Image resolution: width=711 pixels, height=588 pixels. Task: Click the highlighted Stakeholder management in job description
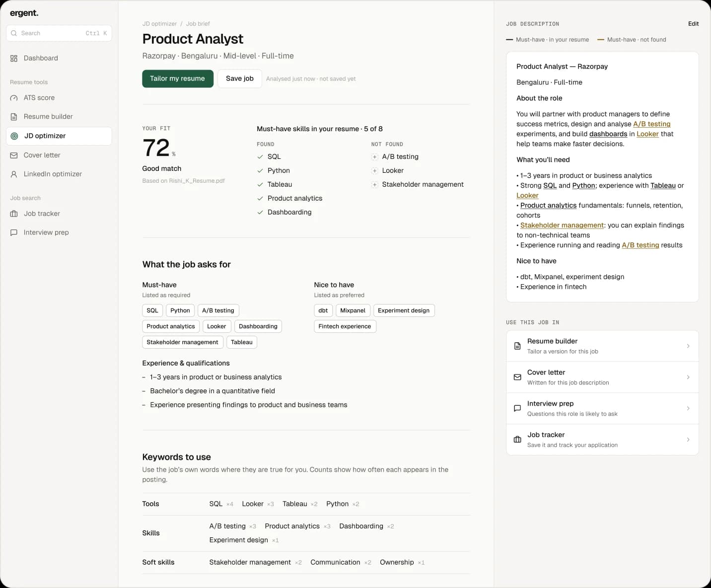[x=562, y=225]
